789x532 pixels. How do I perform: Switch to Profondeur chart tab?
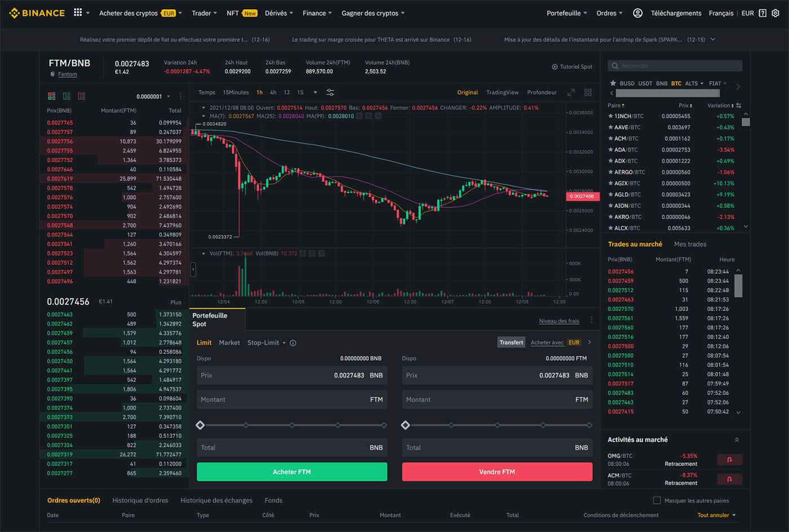tap(542, 92)
